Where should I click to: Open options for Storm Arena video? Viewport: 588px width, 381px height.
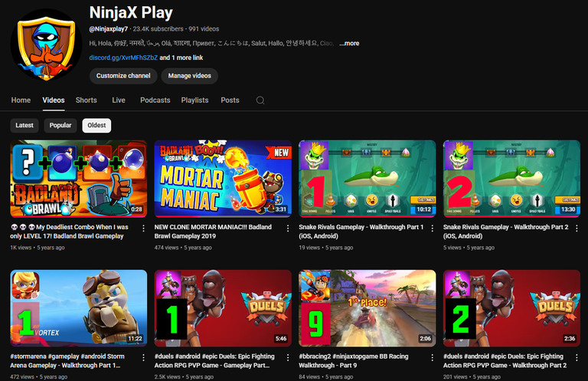coord(143,358)
